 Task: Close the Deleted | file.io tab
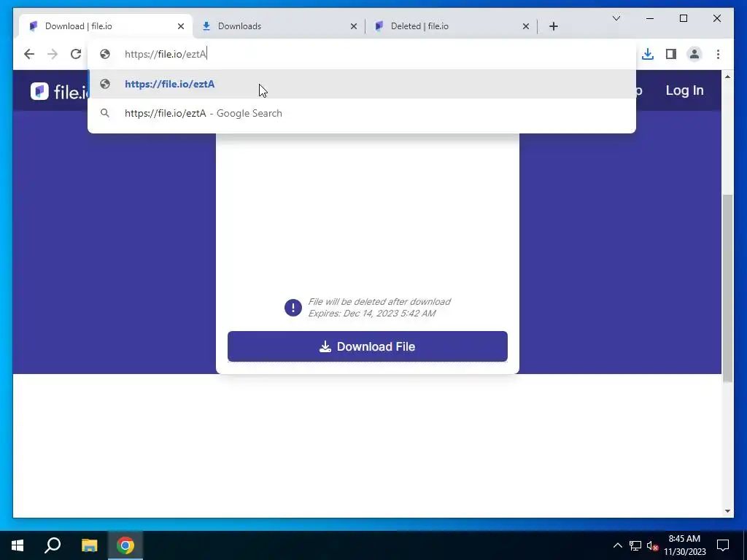(x=526, y=26)
